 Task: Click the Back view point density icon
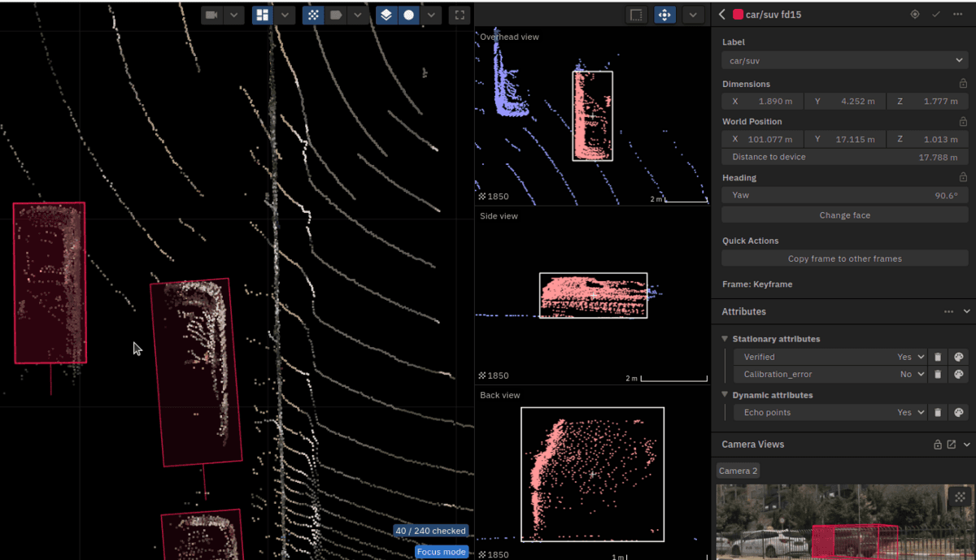482,554
